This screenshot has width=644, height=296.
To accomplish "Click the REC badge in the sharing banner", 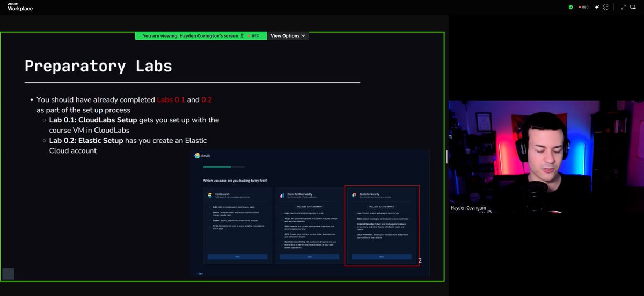I will point(254,35).
